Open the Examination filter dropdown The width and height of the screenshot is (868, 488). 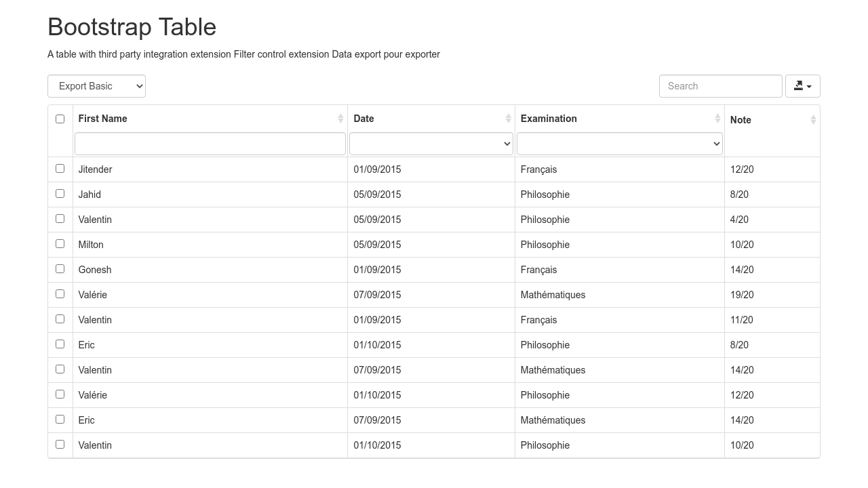[619, 144]
